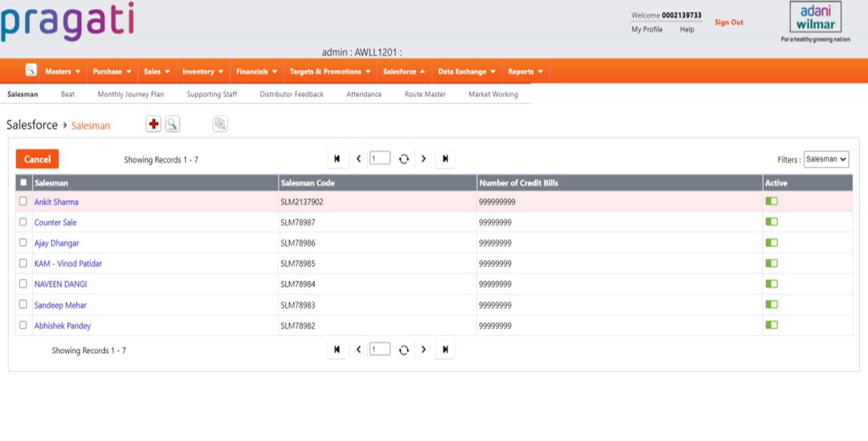Viewport: 868px width, 441px height.
Task: Go to last page in bottom pager
Action: pos(445,350)
